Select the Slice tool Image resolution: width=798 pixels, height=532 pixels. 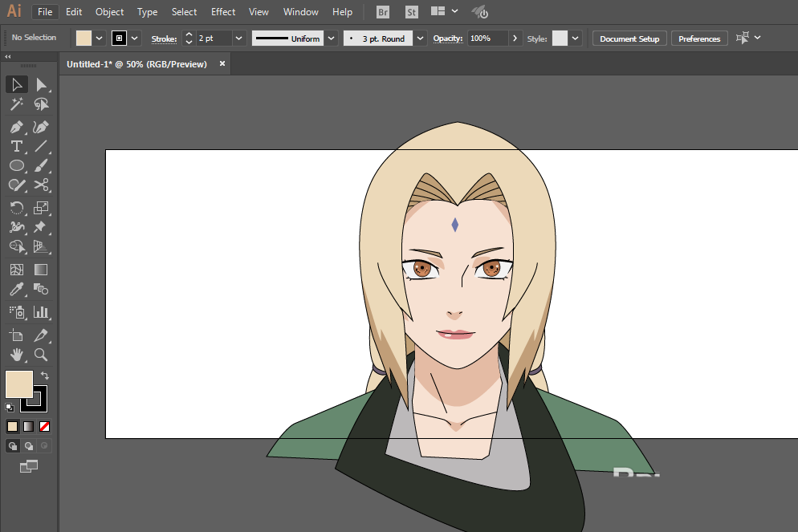(41, 335)
